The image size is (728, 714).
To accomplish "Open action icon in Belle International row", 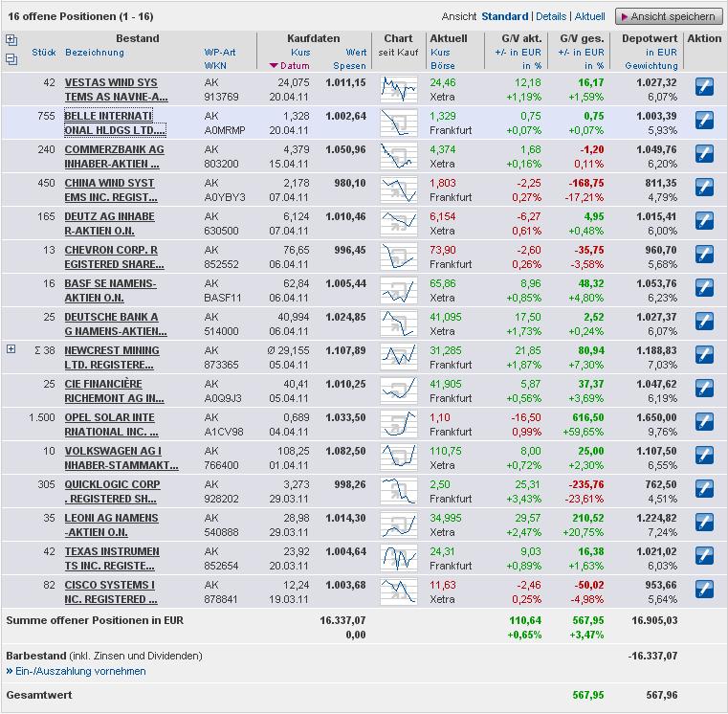I will point(704,121).
